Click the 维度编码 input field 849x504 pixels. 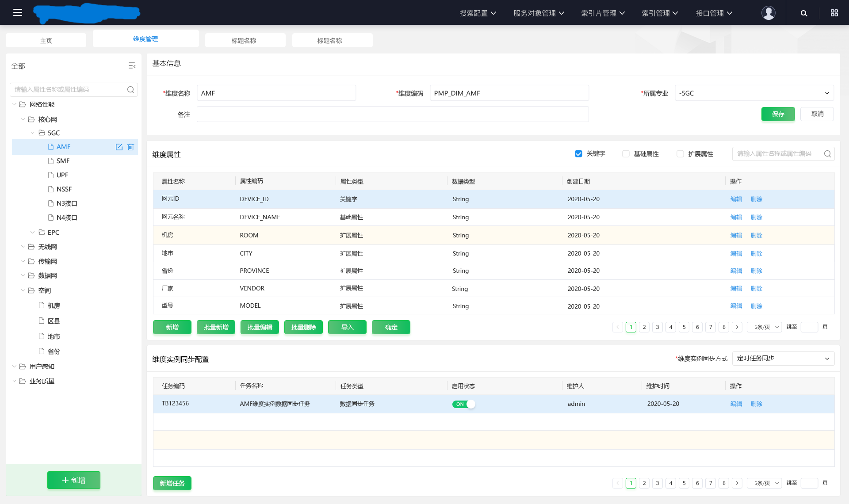click(x=509, y=93)
